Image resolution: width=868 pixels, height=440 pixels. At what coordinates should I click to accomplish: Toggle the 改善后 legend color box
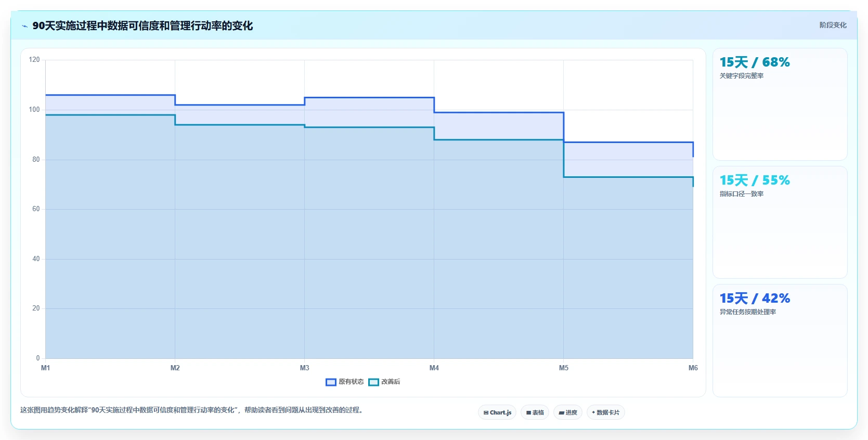coord(373,382)
